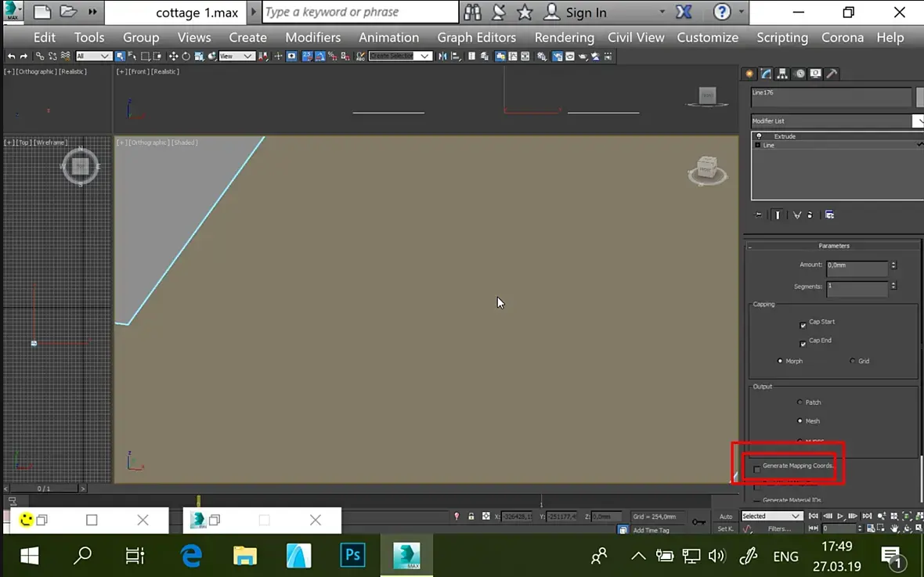Open the Create command panel tab
This screenshot has height=577, width=924.
point(749,74)
